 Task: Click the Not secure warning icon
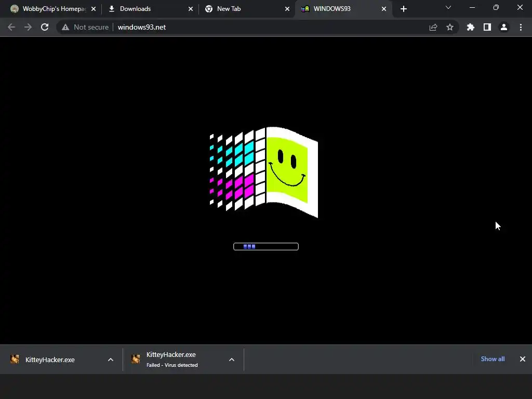click(65, 27)
